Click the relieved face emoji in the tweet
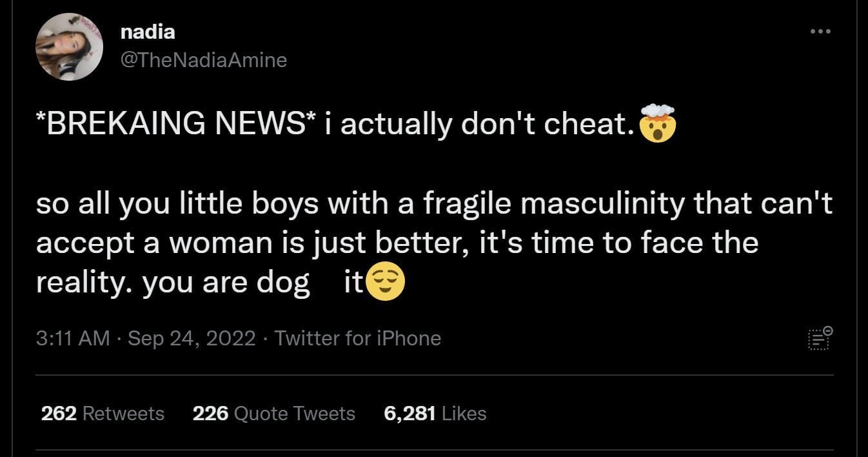Screen dimensions: 868x457 click(384, 281)
